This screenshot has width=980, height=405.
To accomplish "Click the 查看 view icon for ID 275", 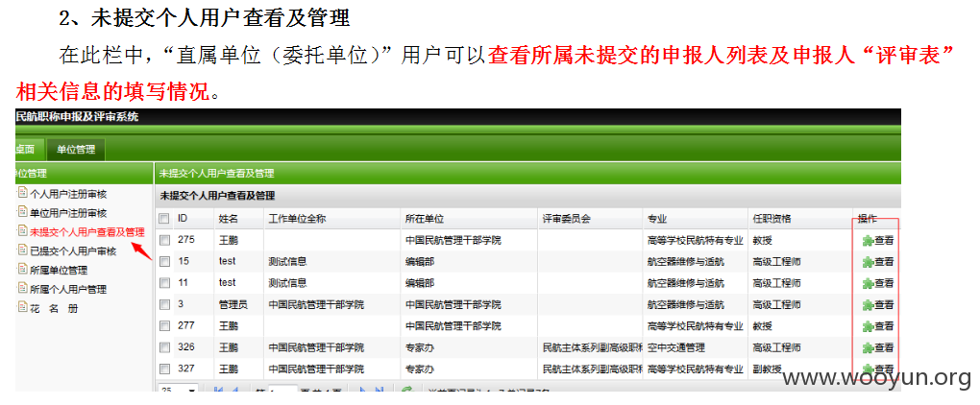I will coord(868,240).
